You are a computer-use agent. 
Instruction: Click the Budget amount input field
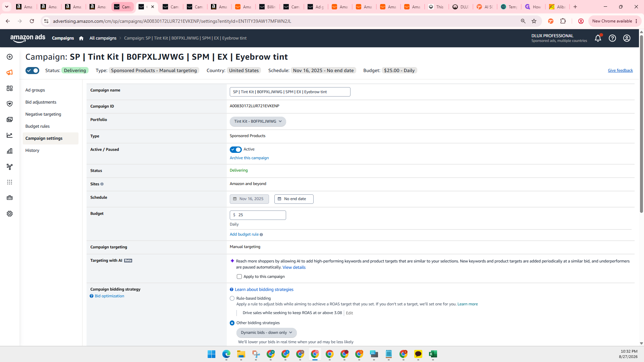258,215
